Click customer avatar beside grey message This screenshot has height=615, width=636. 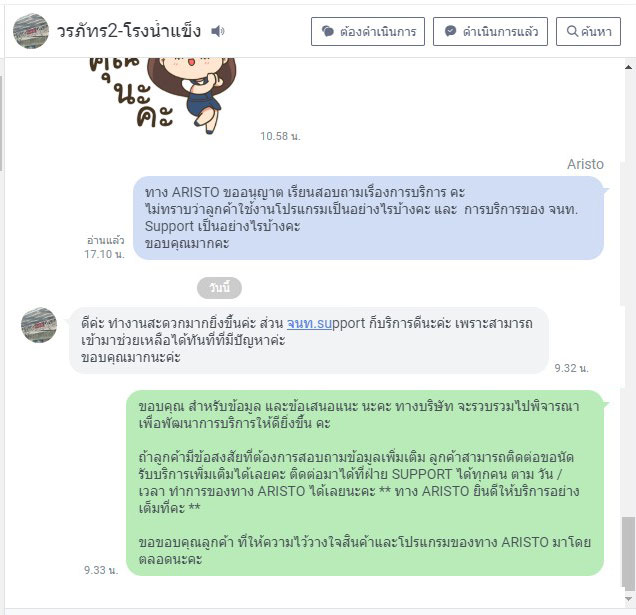[39, 325]
